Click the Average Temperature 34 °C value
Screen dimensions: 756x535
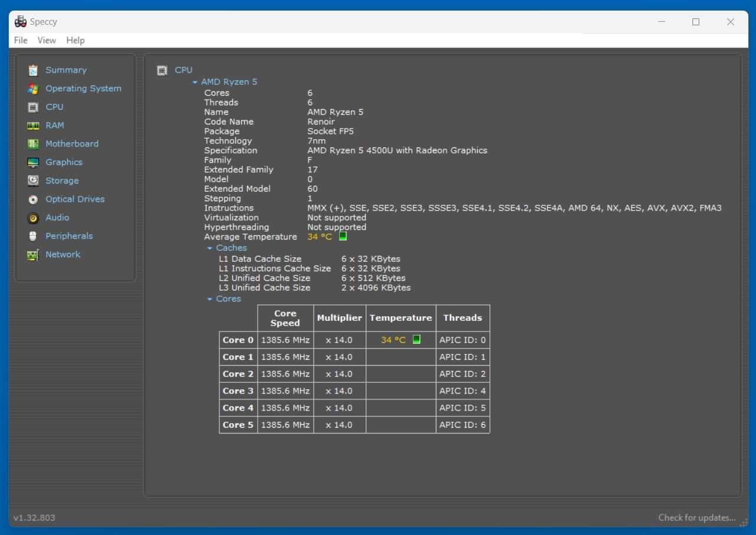coord(320,237)
